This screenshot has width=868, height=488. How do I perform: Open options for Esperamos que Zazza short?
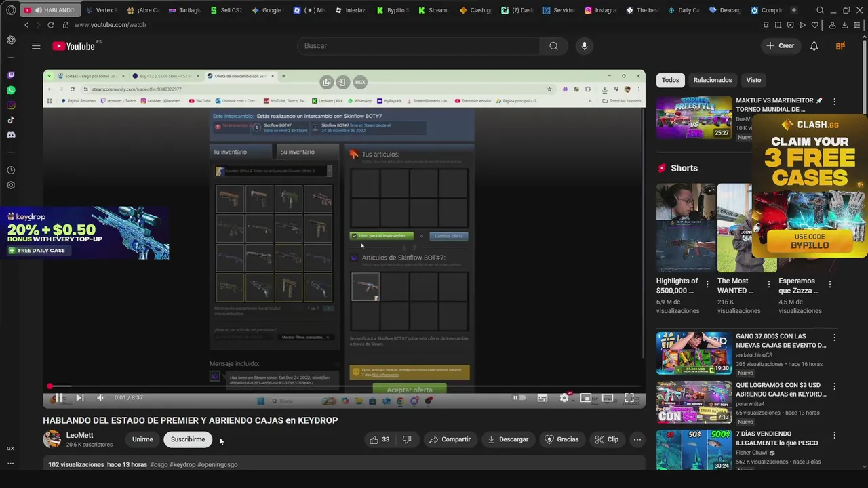click(x=829, y=285)
